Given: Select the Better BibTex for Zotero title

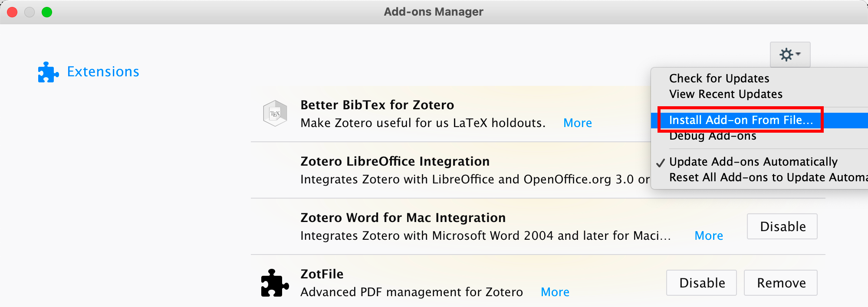Looking at the screenshot, I should (x=377, y=105).
